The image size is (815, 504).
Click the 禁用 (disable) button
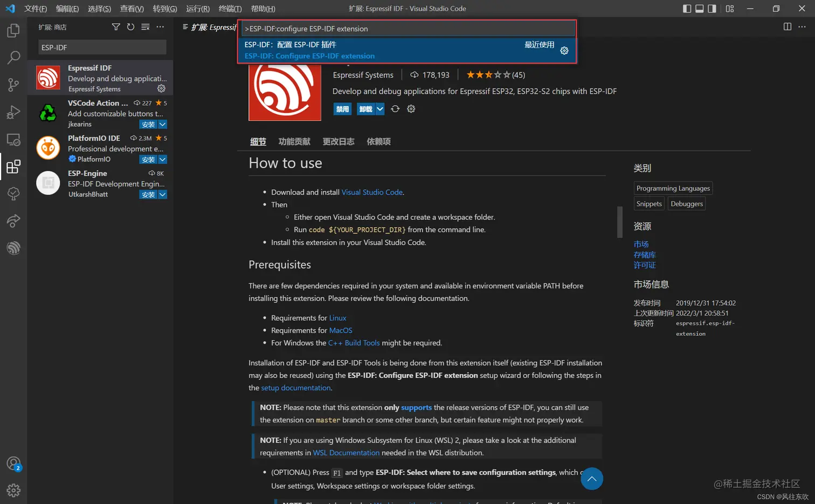[x=342, y=109]
